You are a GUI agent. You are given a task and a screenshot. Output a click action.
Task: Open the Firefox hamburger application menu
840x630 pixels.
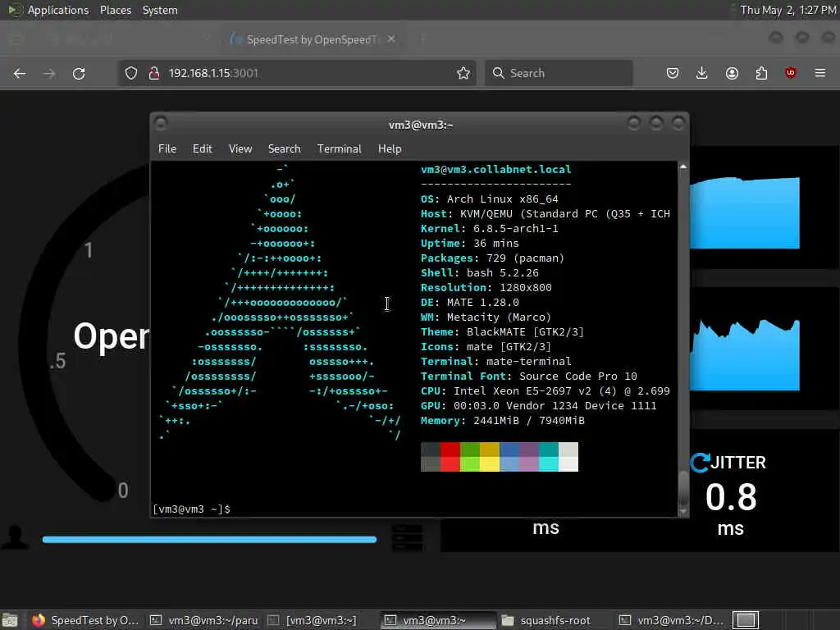point(820,73)
